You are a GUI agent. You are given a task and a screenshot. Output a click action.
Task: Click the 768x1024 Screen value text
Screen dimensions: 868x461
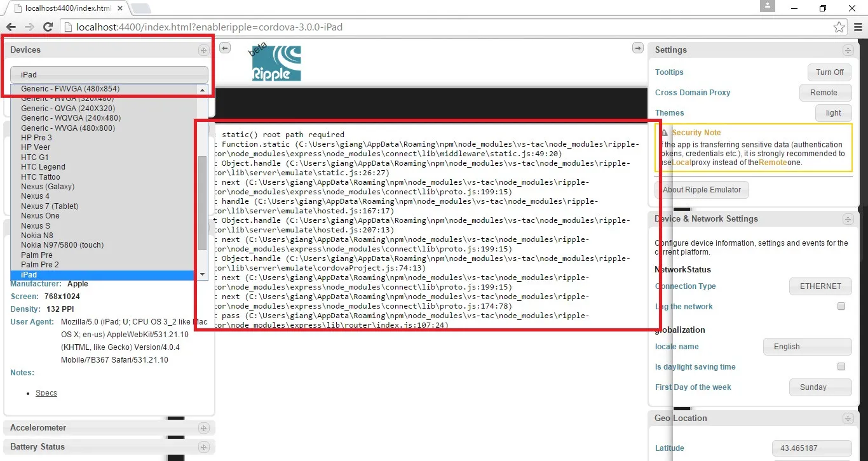62,297
